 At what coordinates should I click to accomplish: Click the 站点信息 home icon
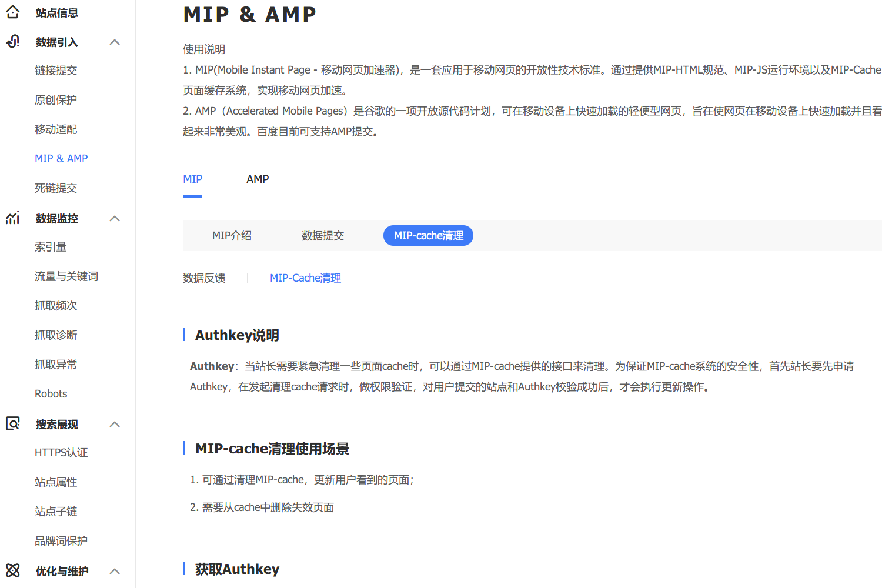pyautogui.click(x=12, y=12)
